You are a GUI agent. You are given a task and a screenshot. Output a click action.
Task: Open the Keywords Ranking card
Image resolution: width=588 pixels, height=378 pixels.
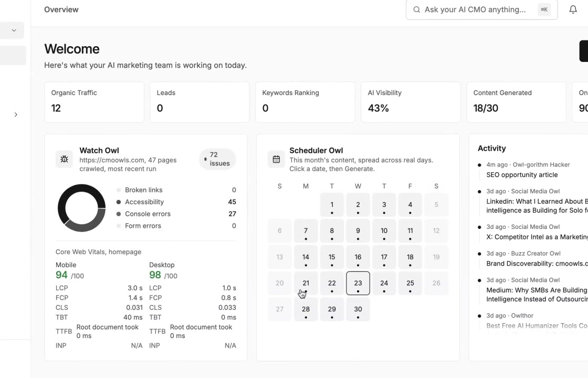pos(305,102)
